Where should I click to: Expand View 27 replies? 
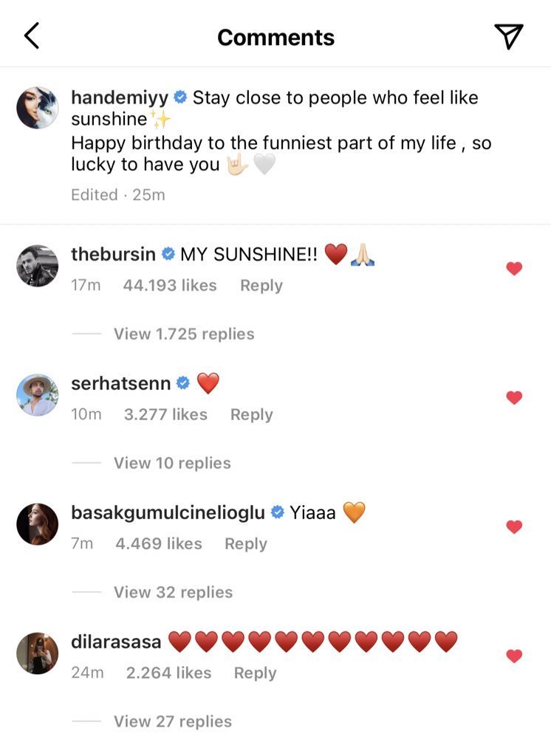pos(173,721)
